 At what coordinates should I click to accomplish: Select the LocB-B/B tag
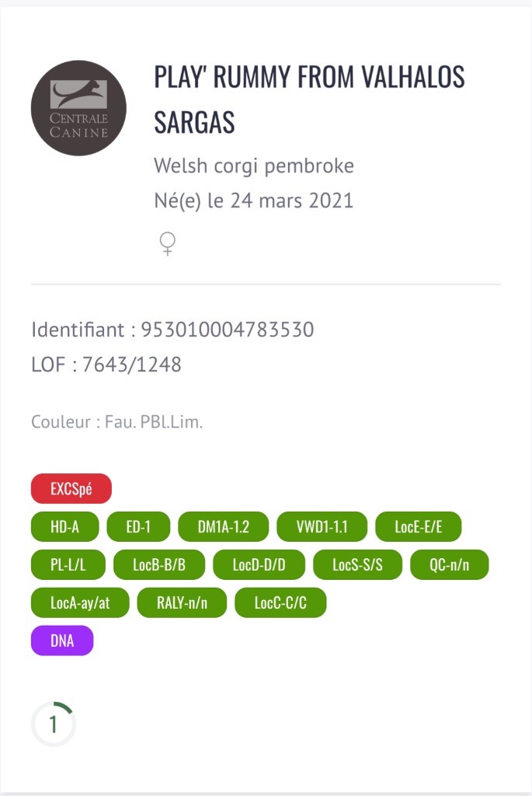click(158, 565)
